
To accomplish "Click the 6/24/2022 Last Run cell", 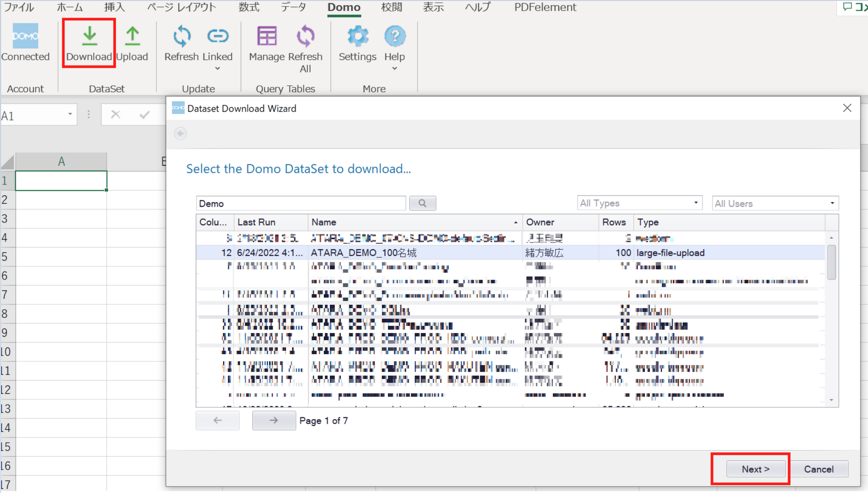I will 270,252.
